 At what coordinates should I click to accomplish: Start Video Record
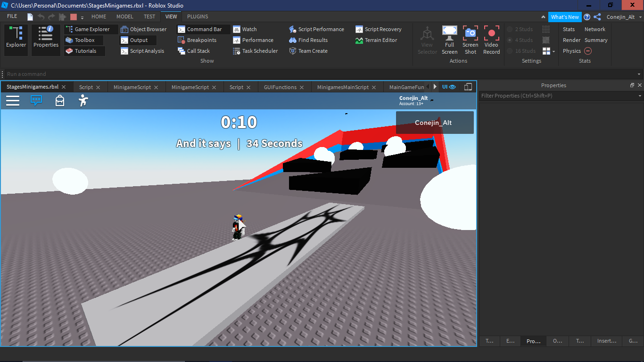click(491, 40)
